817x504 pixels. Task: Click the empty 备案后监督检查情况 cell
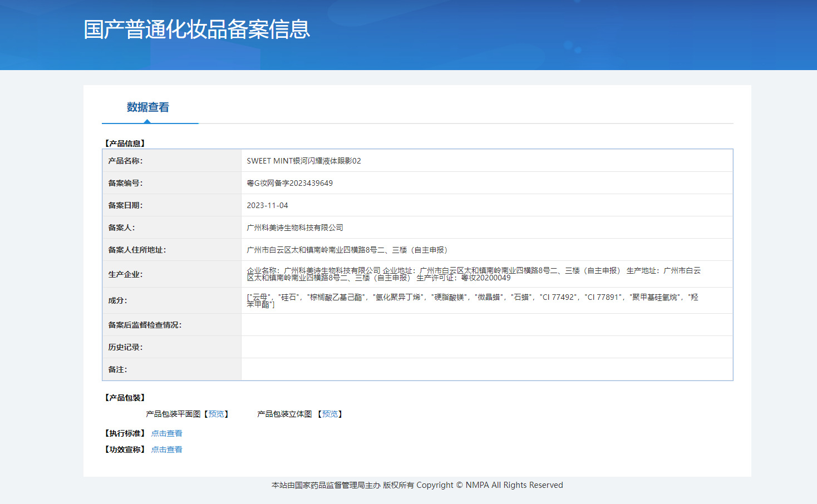(486, 325)
